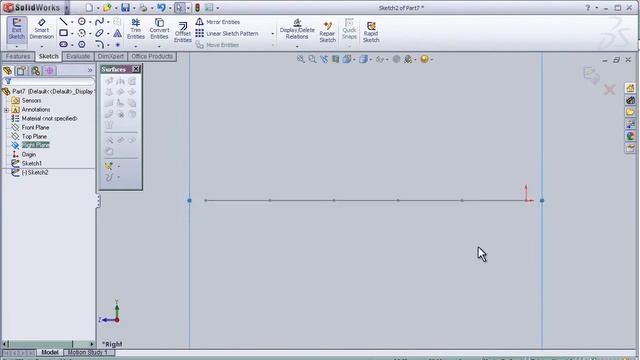This screenshot has height=360, width=640.
Task: Click Trim Entities tool
Action: point(136,29)
